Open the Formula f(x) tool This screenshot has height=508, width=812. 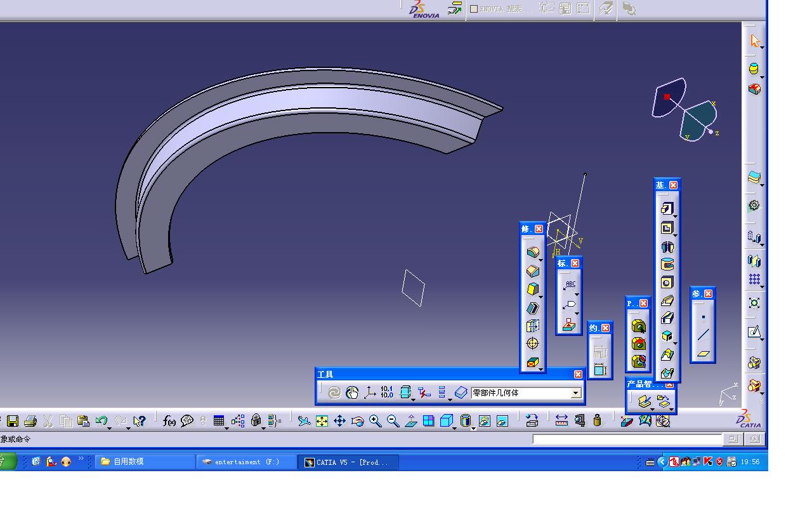(x=169, y=420)
